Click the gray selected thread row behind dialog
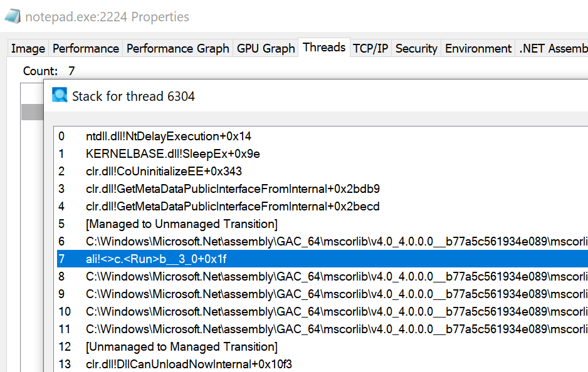The height and width of the screenshot is (372, 588). (32, 112)
